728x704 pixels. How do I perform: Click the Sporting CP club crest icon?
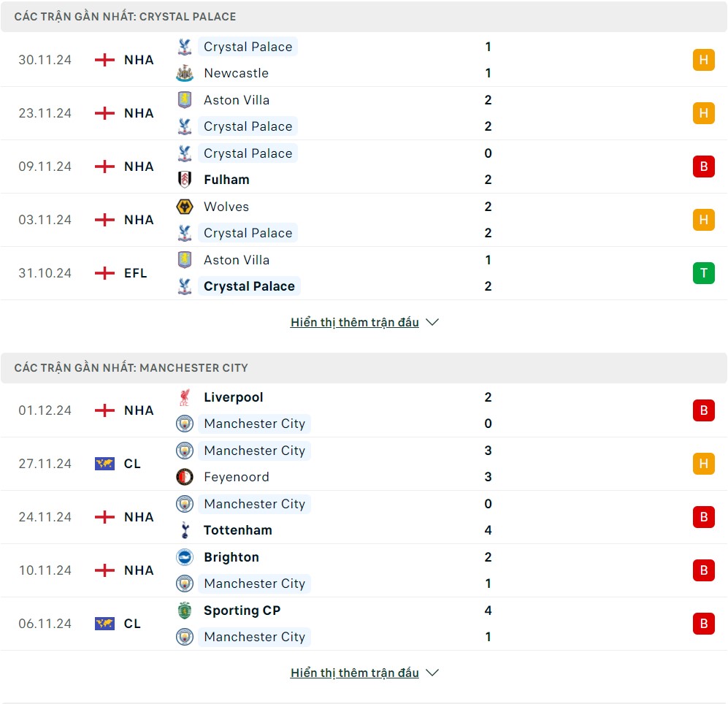click(185, 611)
